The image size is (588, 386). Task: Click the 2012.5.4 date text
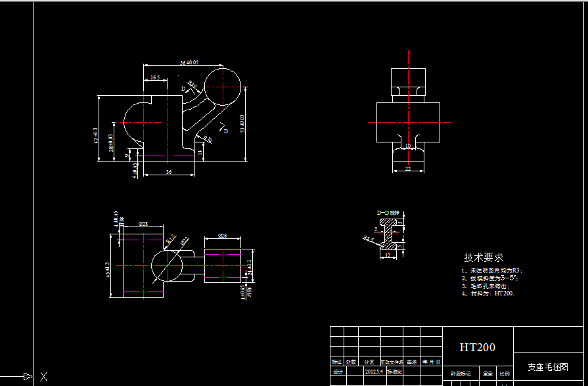point(374,372)
